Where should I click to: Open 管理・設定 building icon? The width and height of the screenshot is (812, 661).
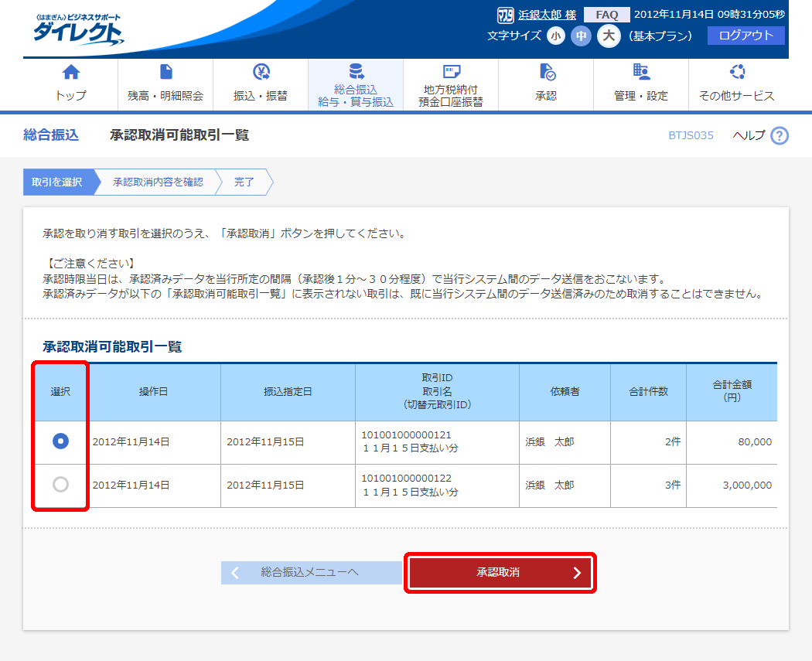point(641,73)
